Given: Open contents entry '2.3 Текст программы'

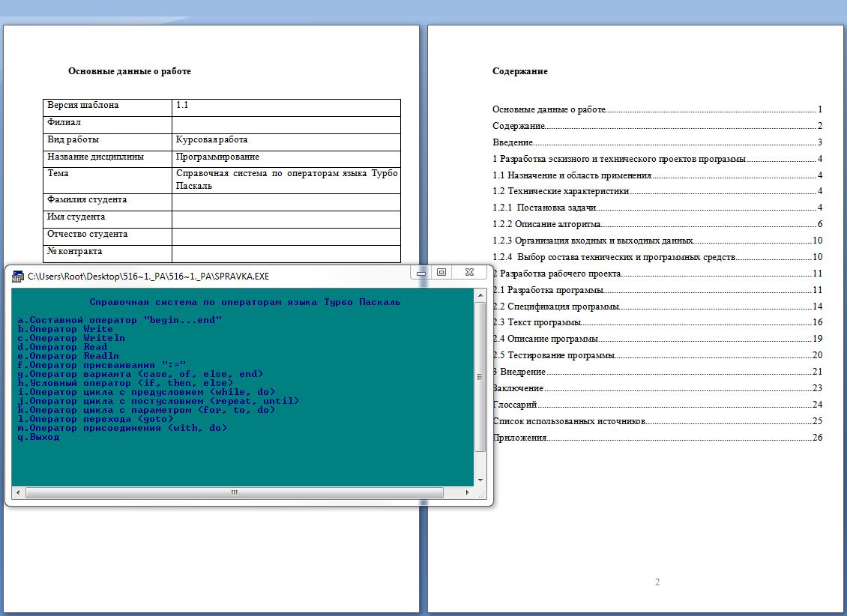Looking at the screenshot, I should [658, 322].
